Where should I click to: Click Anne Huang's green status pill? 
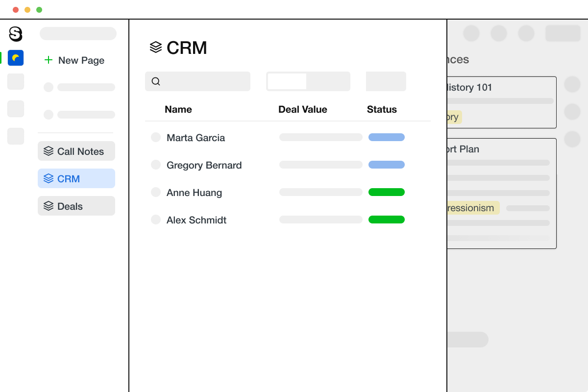386,193
